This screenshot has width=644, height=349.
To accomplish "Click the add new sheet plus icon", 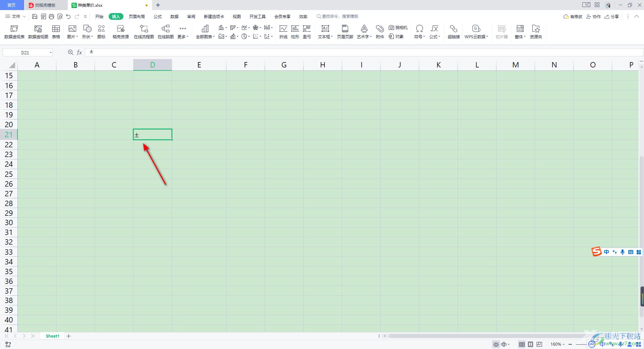I will [69, 336].
